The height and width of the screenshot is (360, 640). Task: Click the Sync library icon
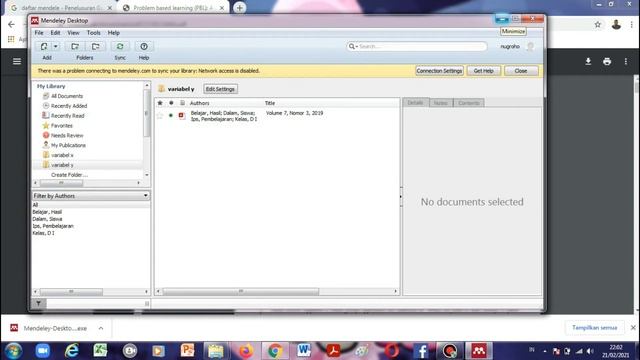pyautogui.click(x=120, y=47)
